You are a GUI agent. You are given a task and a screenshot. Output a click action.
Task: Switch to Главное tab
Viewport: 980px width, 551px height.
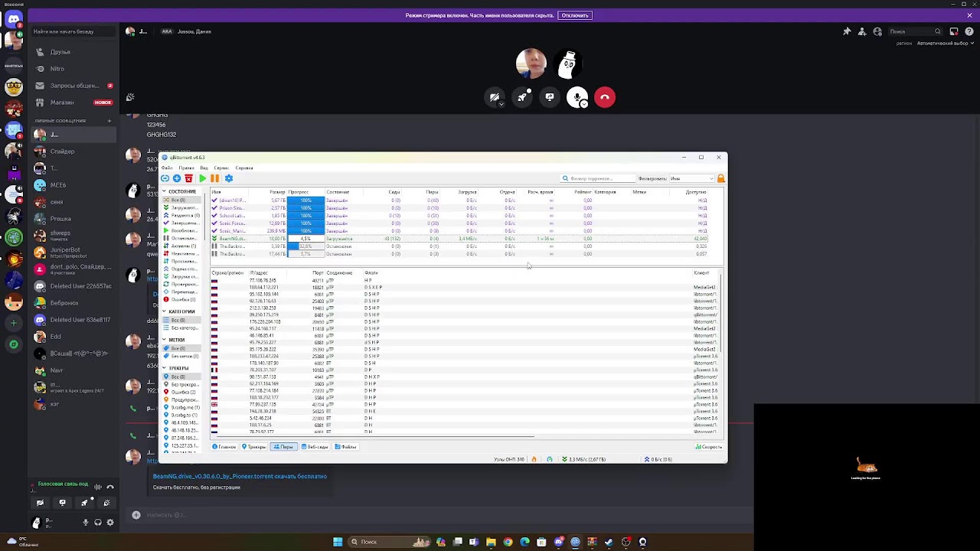coord(224,447)
